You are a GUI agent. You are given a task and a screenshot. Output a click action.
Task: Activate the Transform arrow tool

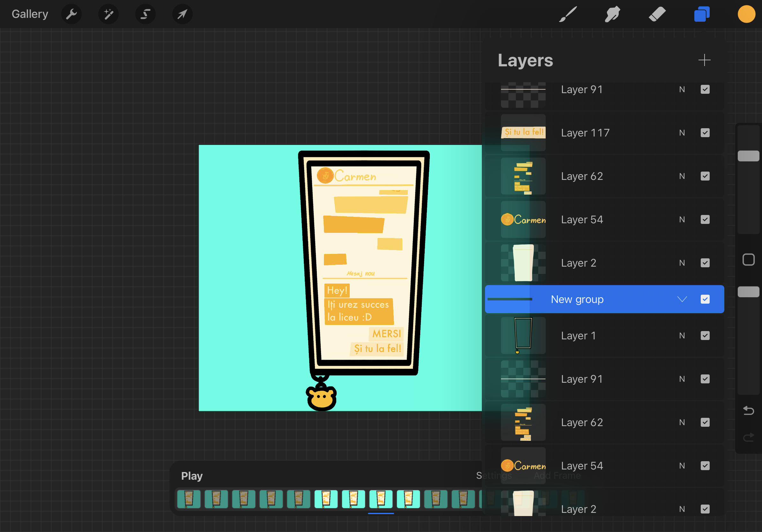[182, 14]
